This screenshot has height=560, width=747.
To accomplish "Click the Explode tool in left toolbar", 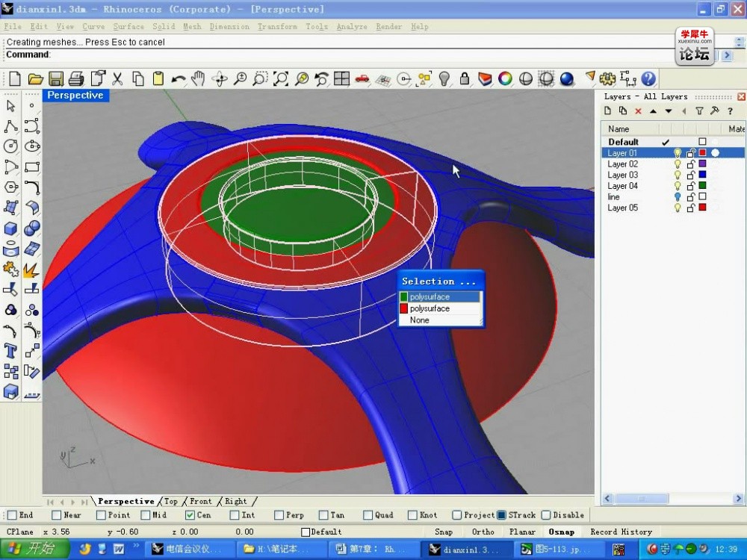I will (31, 270).
